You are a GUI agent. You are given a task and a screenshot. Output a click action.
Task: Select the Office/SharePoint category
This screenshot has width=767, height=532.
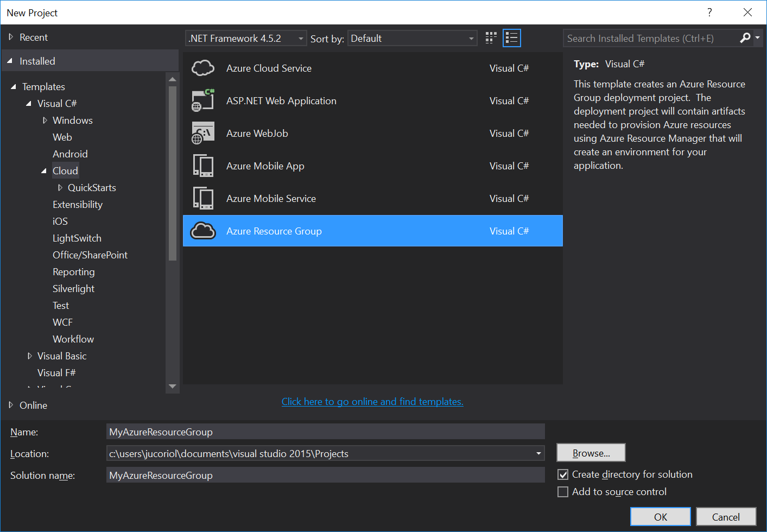pyautogui.click(x=90, y=255)
